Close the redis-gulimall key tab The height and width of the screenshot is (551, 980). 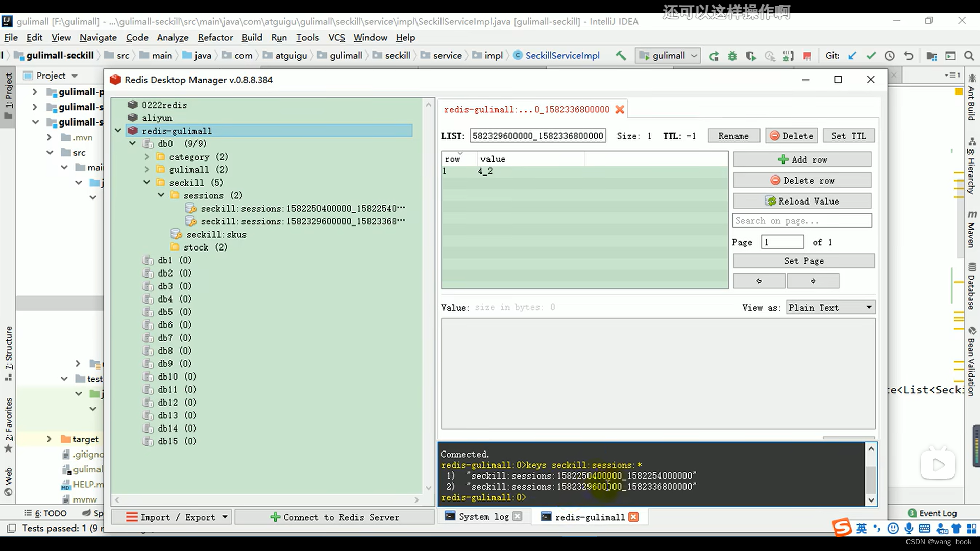point(620,109)
